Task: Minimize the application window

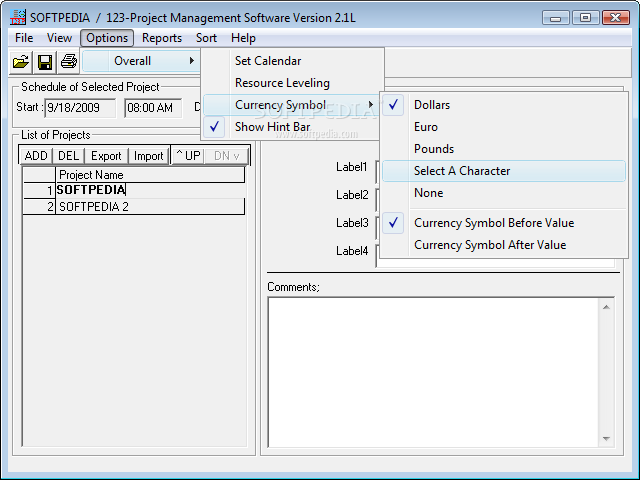Action: point(556,18)
